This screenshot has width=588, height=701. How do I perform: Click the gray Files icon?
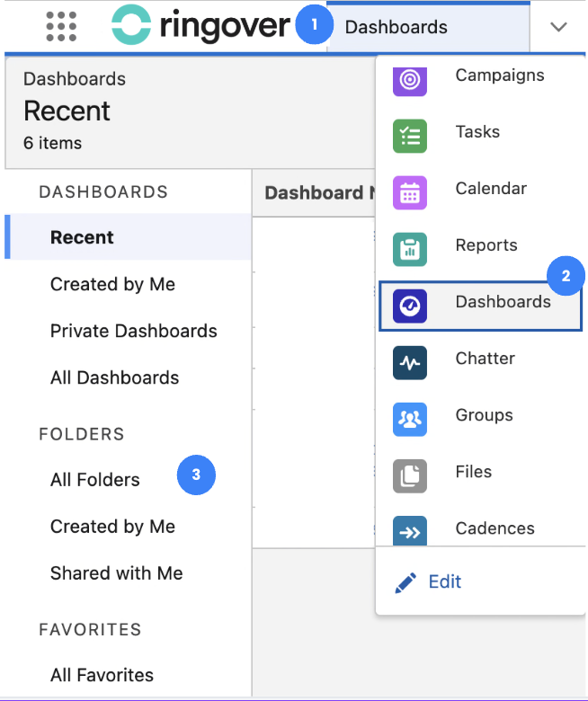[x=410, y=475]
